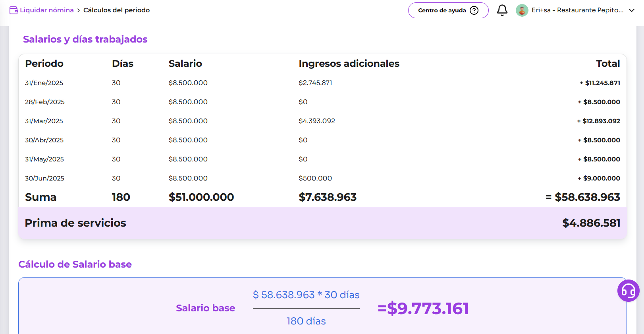Click the wallet icon beside Liquidar nómina
Viewport: 644px width, 334px height.
(13, 10)
